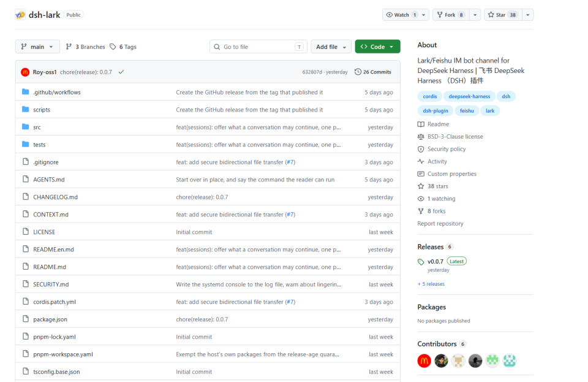Viewport: 588px width, 382px height.
Task: Click inside the Go to file field
Action: tap(258, 47)
